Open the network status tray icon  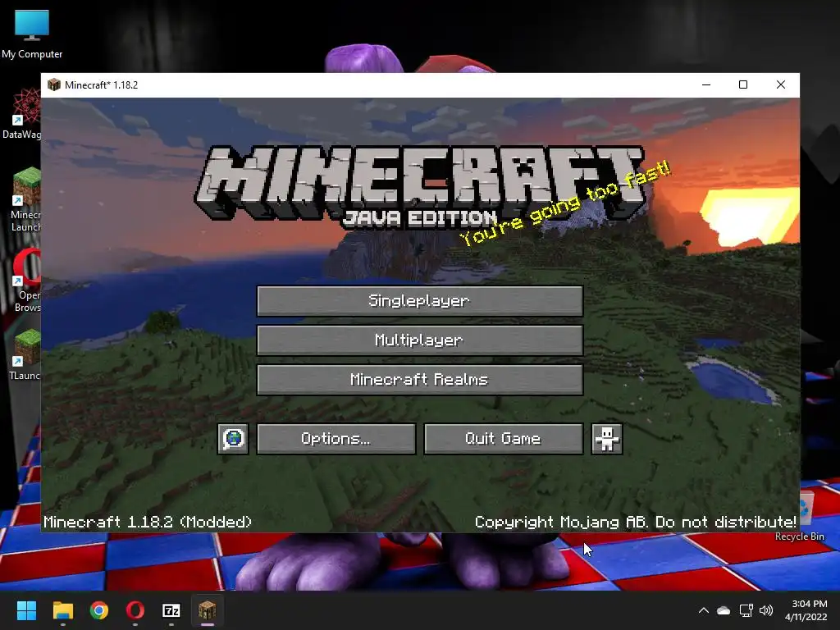[746, 610]
